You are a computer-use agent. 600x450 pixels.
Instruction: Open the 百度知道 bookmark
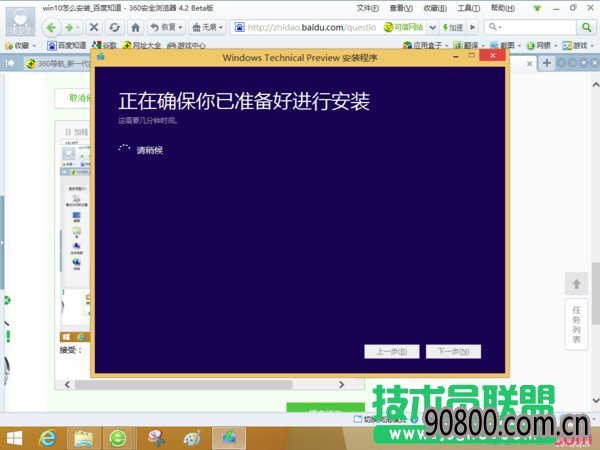point(67,46)
